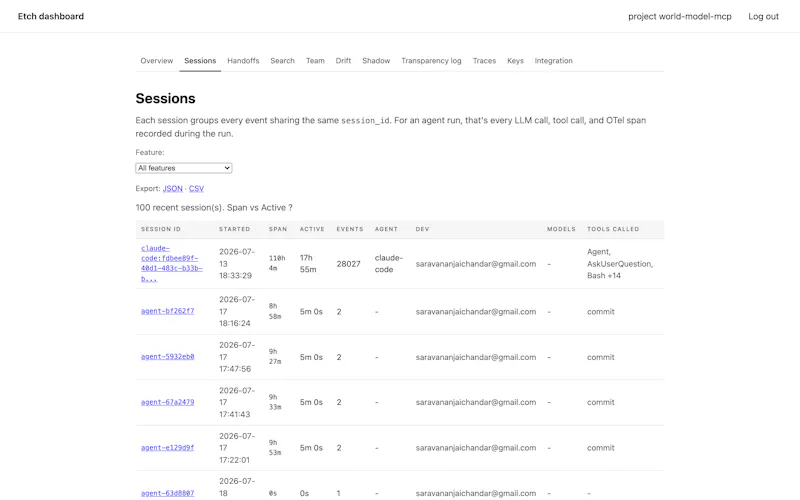
Task: Click commit in the agent-5932eb0 row
Action: 601,357
